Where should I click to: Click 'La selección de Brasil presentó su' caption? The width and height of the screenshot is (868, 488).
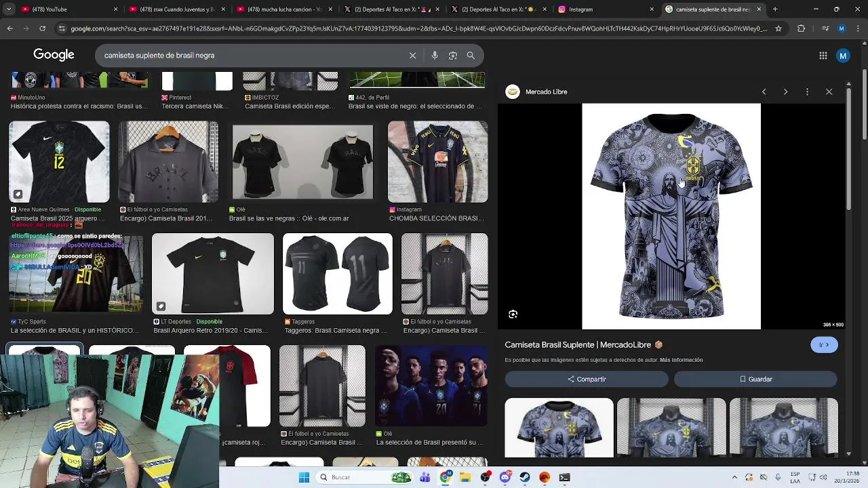tap(429, 443)
